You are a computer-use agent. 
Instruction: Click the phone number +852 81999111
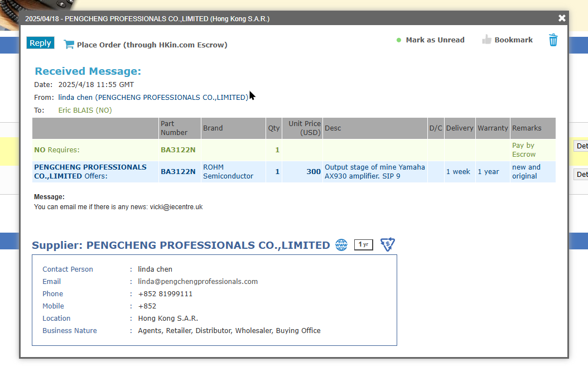point(165,294)
